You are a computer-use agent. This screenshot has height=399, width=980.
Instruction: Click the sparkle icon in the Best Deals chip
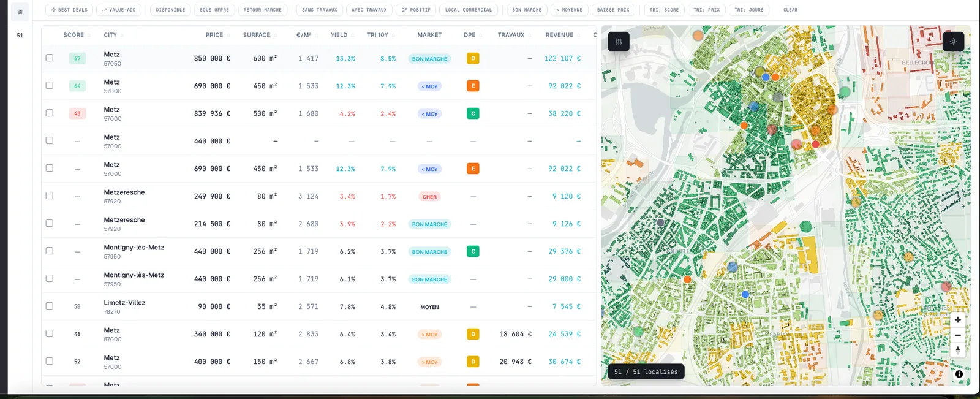(53, 10)
